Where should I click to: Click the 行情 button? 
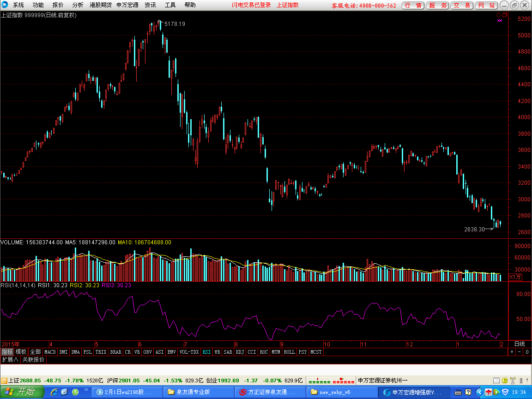pos(413,5)
